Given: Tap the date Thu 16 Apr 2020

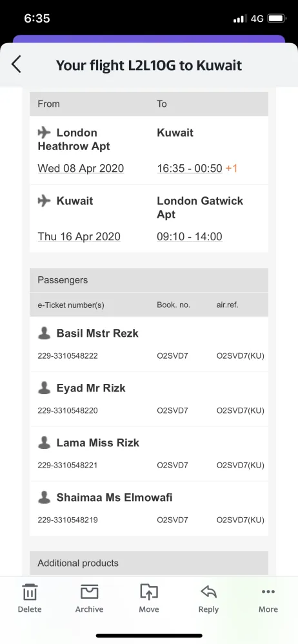Looking at the screenshot, I should (x=79, y=236).
